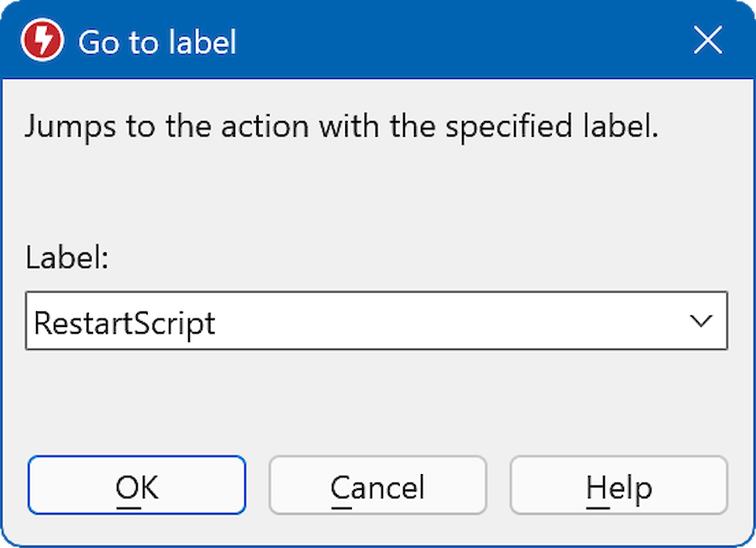Expand the Label dropdown arrow
756x548 pixels.
click(701, 321)
